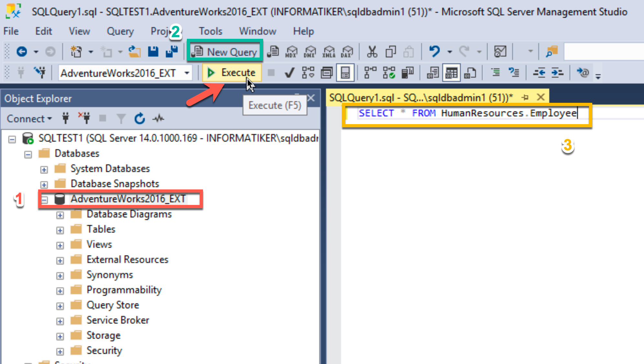Refresh the Object Explorer tree
Screen dimensions: 644x364
pos(140,119)
